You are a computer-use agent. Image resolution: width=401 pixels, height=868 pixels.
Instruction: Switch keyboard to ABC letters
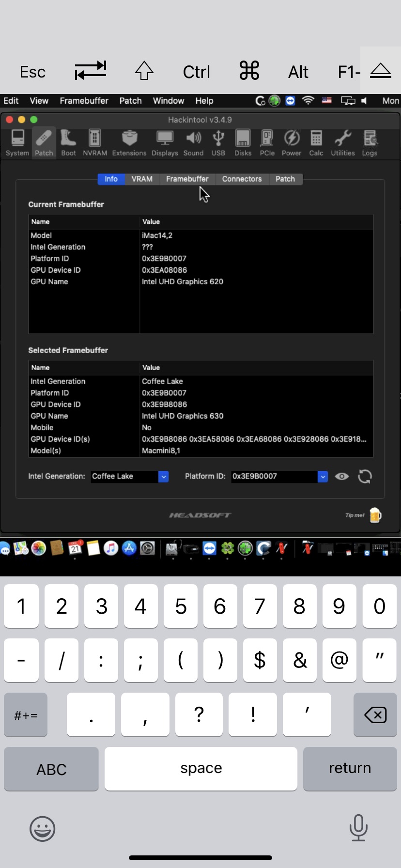pos(51,769)
